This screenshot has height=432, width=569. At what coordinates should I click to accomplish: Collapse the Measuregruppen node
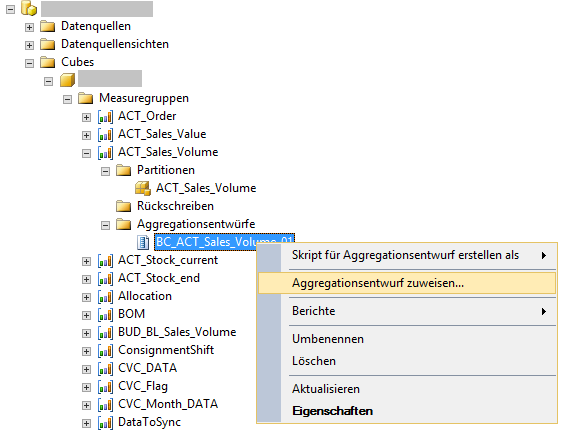pos(67,99)
